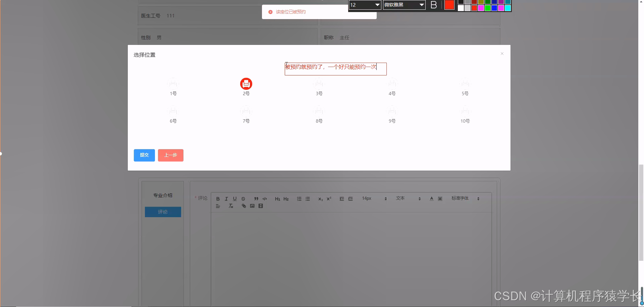Insert an image in the editor
This screenshot has height=307, width=644.
[252, 206]
